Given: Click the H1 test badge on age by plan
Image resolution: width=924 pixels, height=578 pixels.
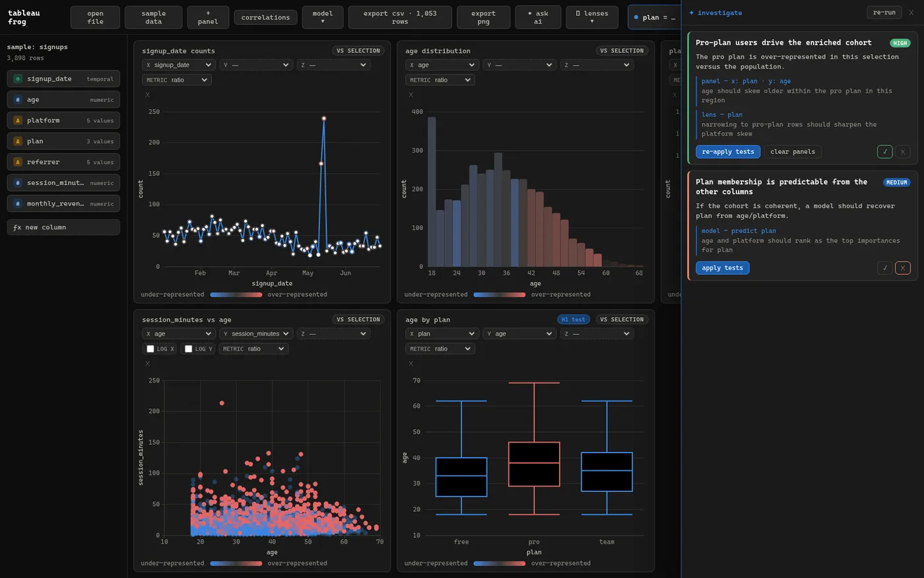Looking at the screenshot, I should click(x=573, y=320).
